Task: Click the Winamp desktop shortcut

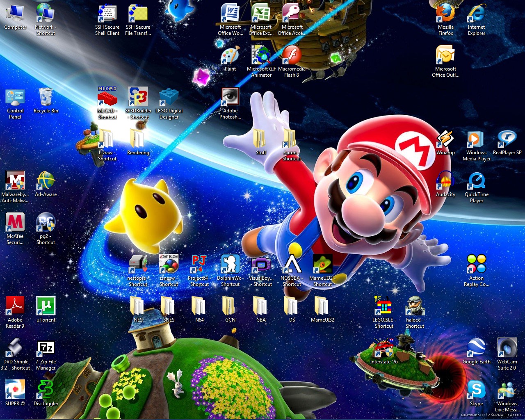Action: [x=445, y=139]
